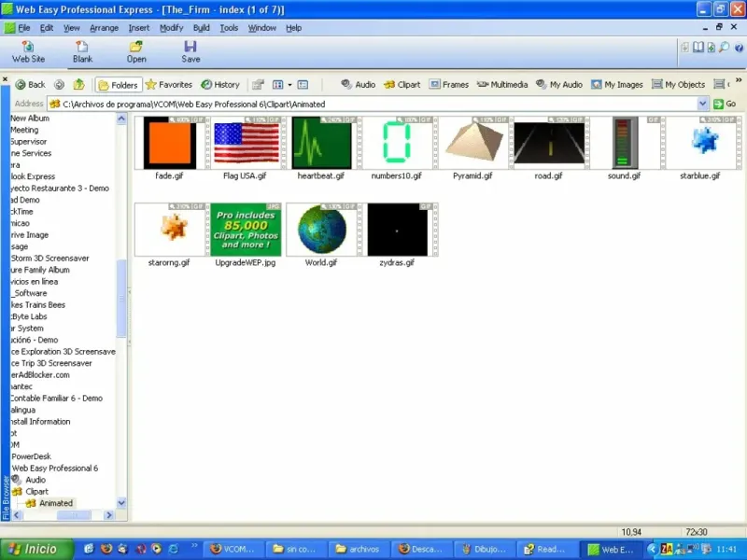This screenshot has width=747, height=560.
Task: Click the Go button
Action: (725, 104)
